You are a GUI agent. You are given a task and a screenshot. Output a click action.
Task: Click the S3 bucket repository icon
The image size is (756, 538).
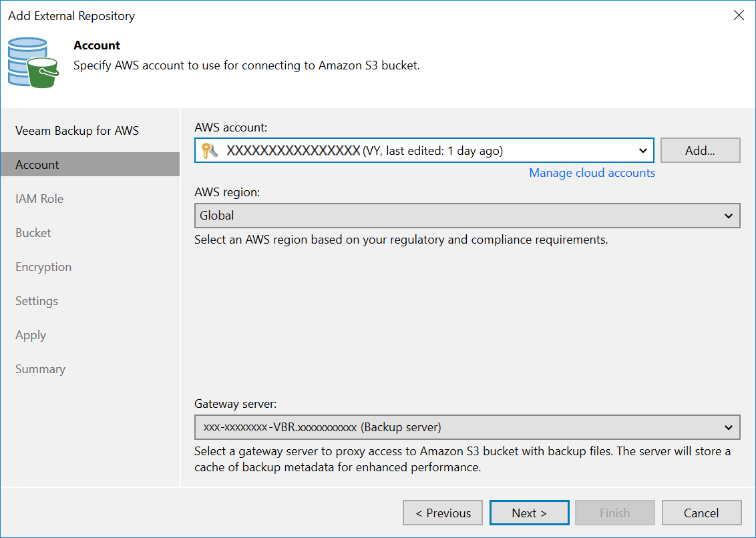point(33,63)
